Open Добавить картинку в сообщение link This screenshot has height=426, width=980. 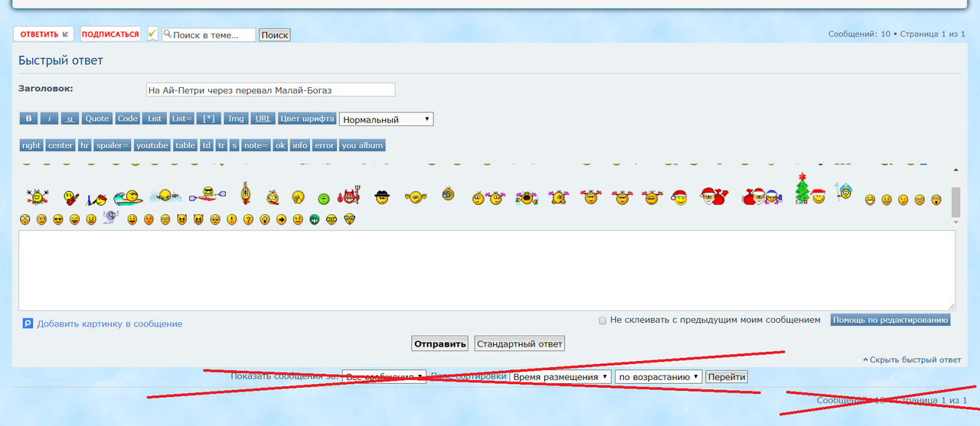tap(109, 324)
